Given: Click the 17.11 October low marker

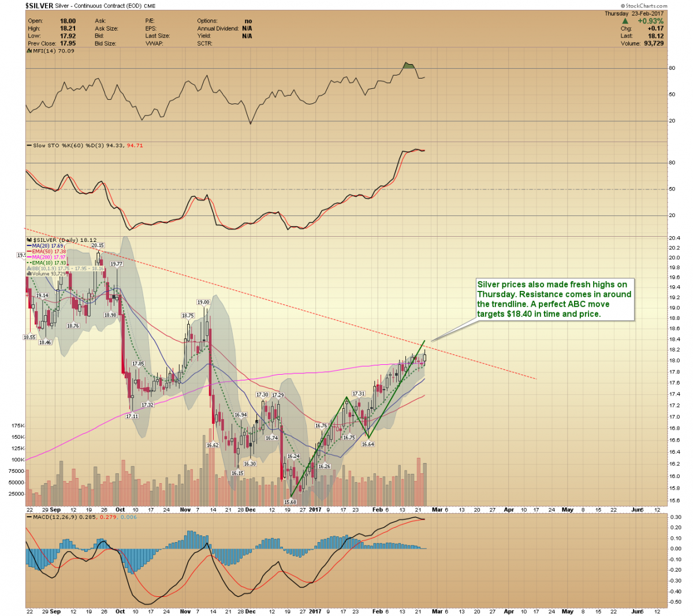Looking at the screenshot, I should (x=132, y=416).
